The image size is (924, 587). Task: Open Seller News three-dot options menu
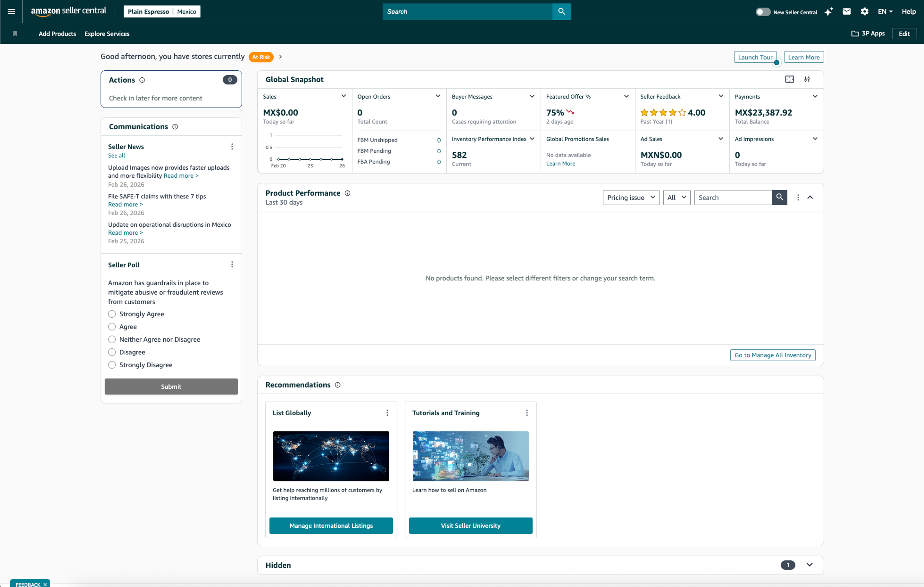[x=232, y=147]
